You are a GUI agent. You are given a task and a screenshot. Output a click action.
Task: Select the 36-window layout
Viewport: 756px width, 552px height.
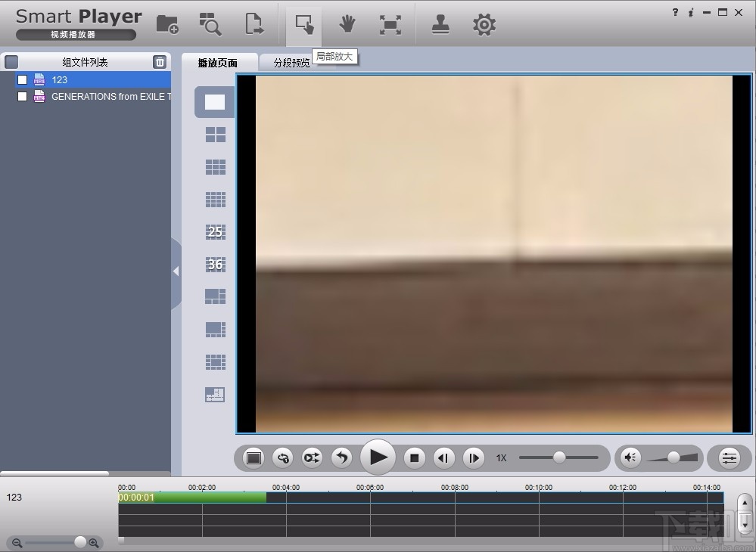pos(215,264)
